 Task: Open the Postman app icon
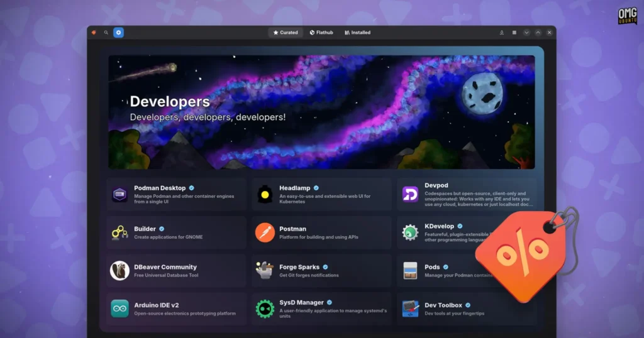[265, 232]
